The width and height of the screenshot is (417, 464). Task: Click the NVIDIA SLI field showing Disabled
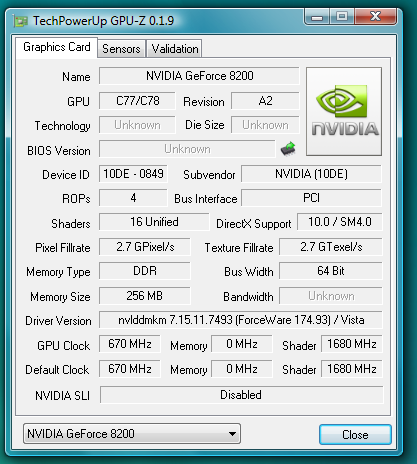241,395
